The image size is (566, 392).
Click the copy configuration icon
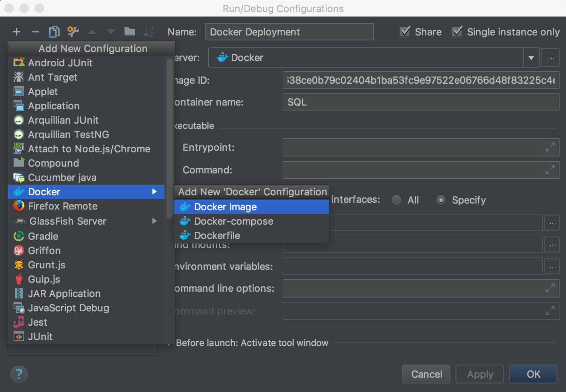click(54, 32)
